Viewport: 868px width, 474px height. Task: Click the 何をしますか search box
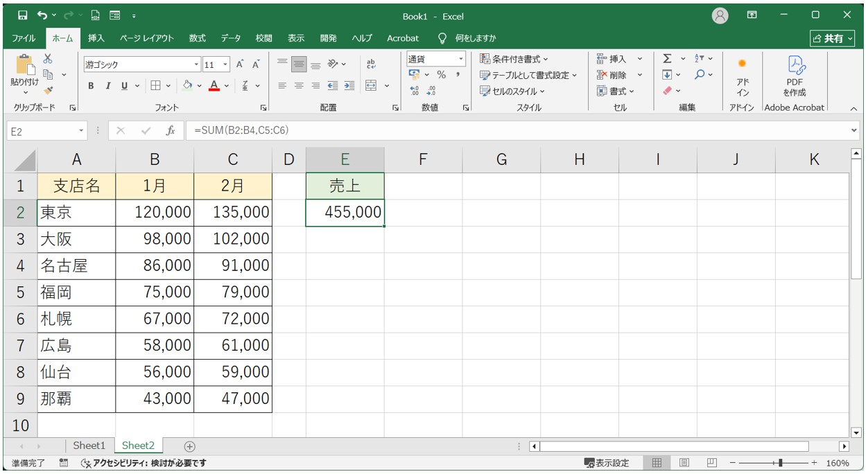coord(476,38)
